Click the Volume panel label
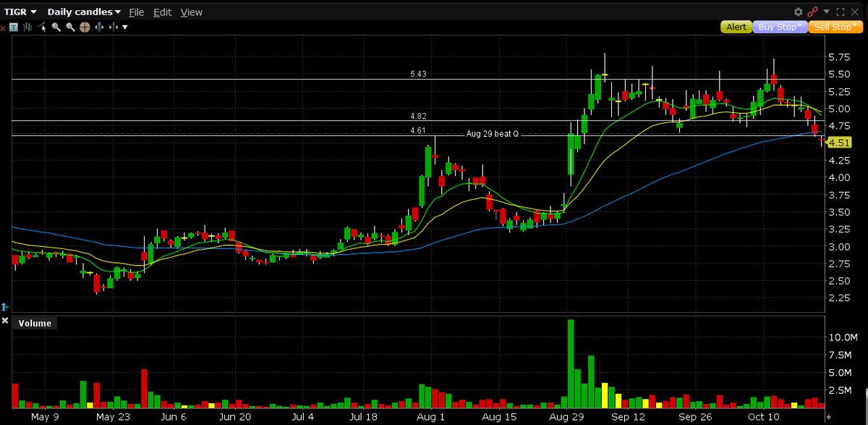Viewport: 868px width, 425px height. click(x=35, y=323)
